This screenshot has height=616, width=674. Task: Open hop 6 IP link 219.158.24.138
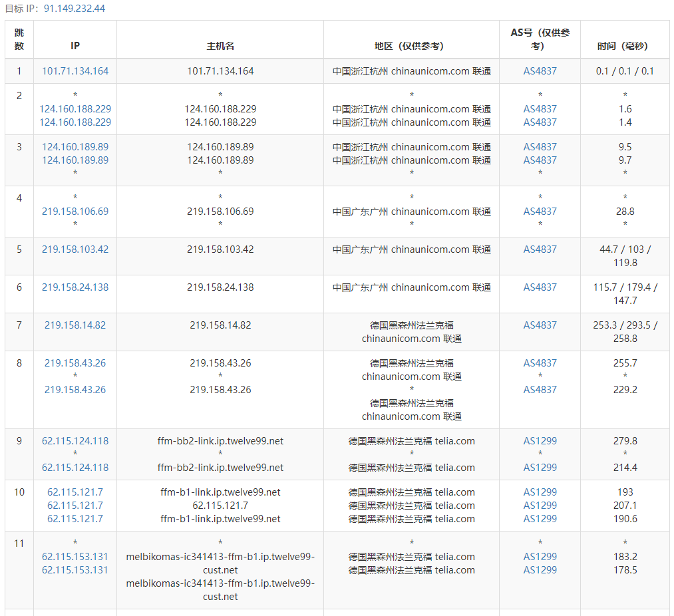(75, 287)
